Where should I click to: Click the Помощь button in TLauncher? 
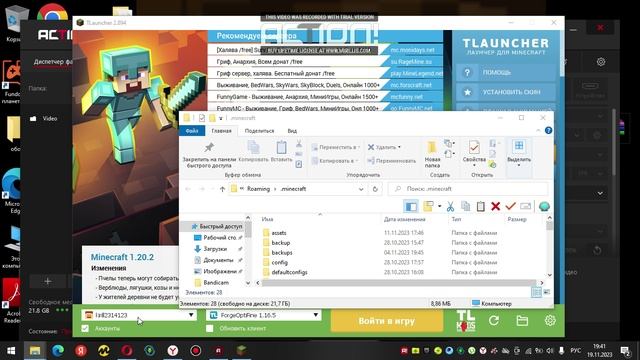tap(506, 73)
